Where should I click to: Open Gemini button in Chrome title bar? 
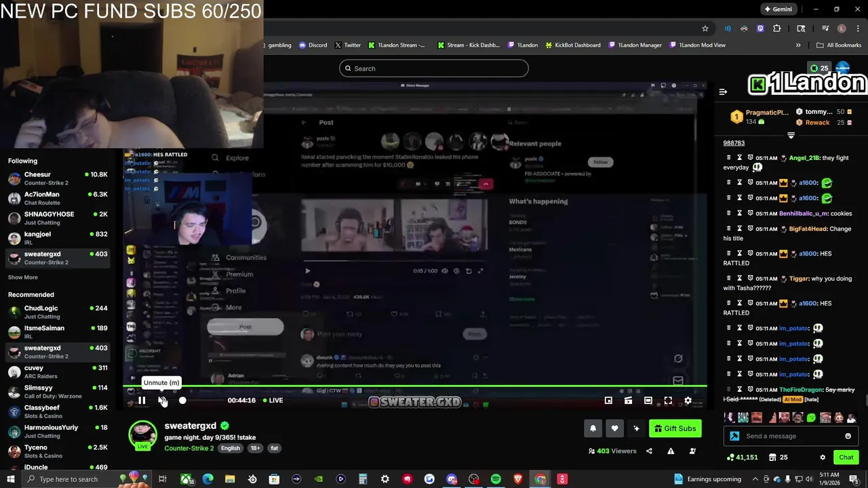pyautogui.click(x=778, y=9)
